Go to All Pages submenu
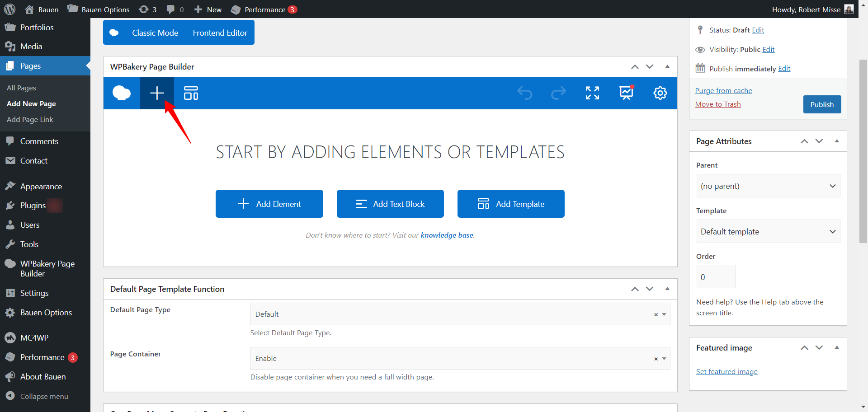 pos(21,88)
